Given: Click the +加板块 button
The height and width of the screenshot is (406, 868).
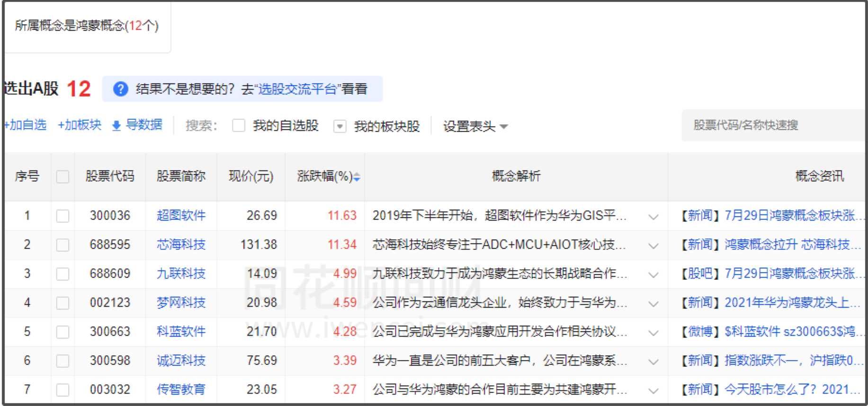Looking at the screenshot, I should tap(80, 125).
